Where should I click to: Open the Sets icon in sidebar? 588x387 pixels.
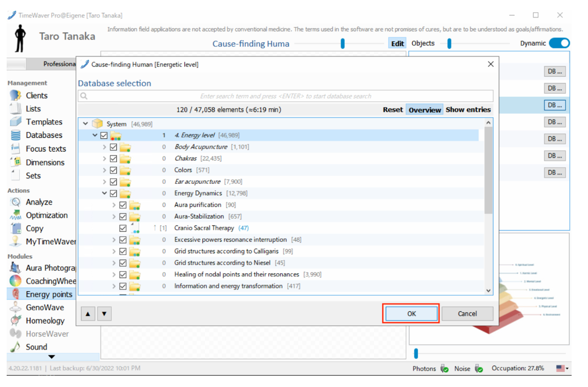pyautogui.click(x=16, y=176)
